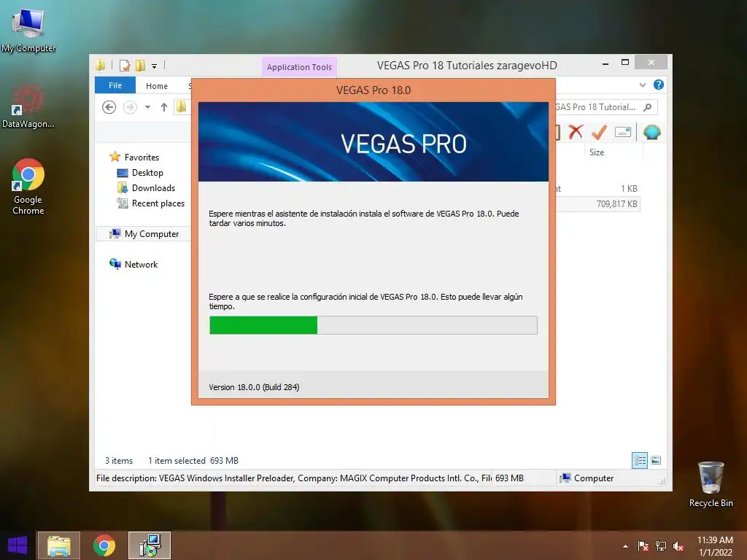This screenshot has height=560, width=747.
Task: Click the muted volume tray icon
Action: pos(678,546)
